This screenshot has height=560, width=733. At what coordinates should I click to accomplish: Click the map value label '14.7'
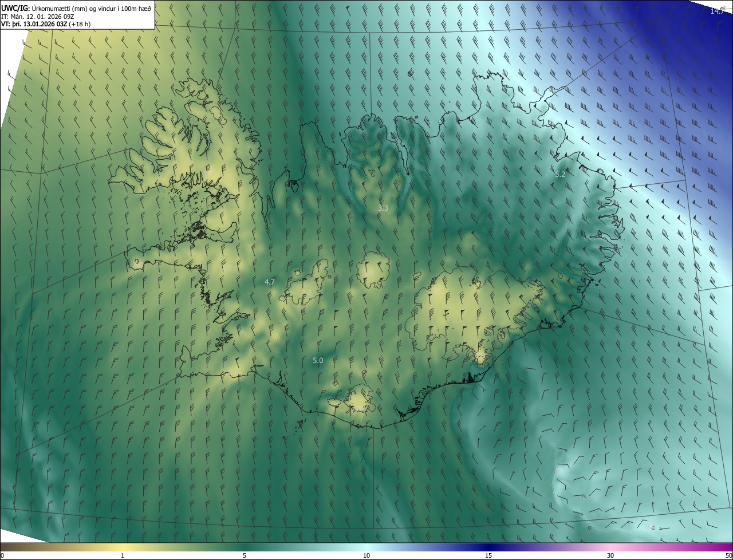(718, 11)
